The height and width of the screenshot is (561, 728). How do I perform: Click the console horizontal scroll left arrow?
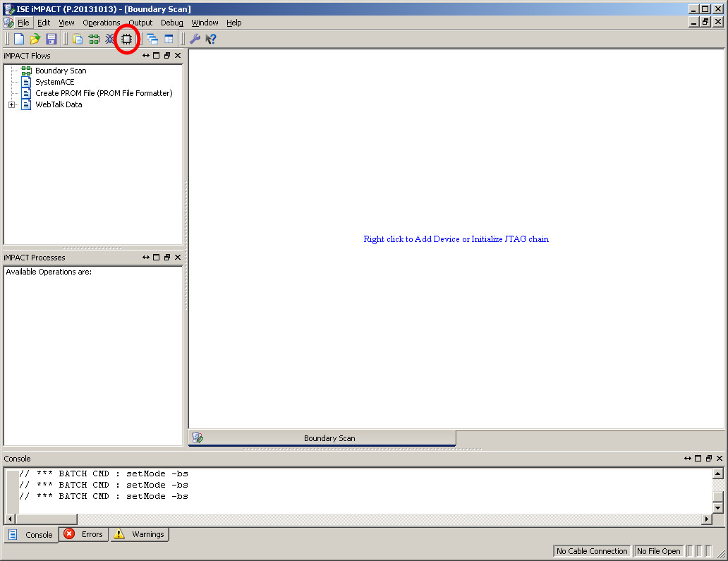click(10, 519)
